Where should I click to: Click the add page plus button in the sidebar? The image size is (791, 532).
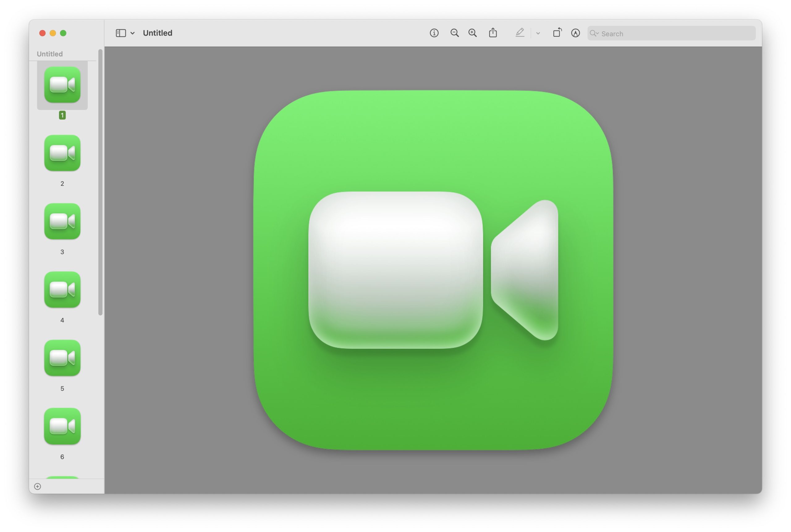point(38,486)
